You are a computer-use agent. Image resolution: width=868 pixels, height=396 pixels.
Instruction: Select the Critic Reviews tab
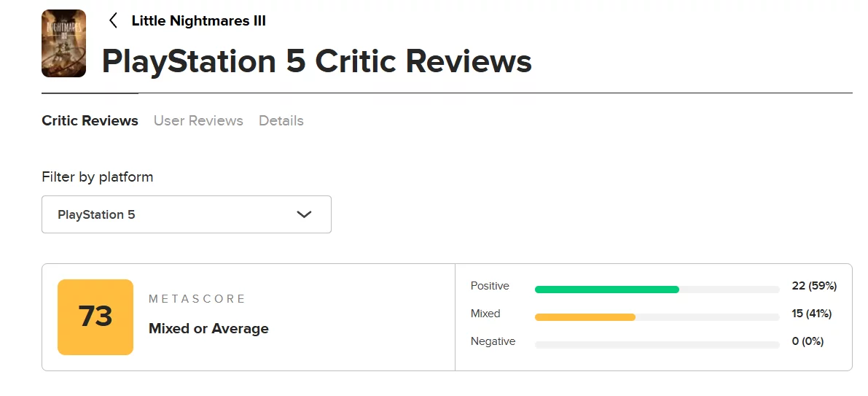(x=90, y=120)
